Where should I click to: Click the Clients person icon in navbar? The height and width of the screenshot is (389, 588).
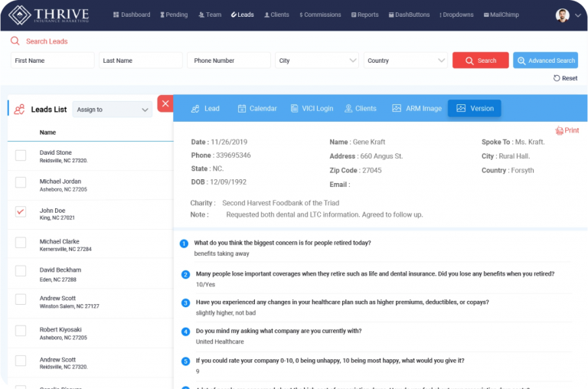point(266,15)
